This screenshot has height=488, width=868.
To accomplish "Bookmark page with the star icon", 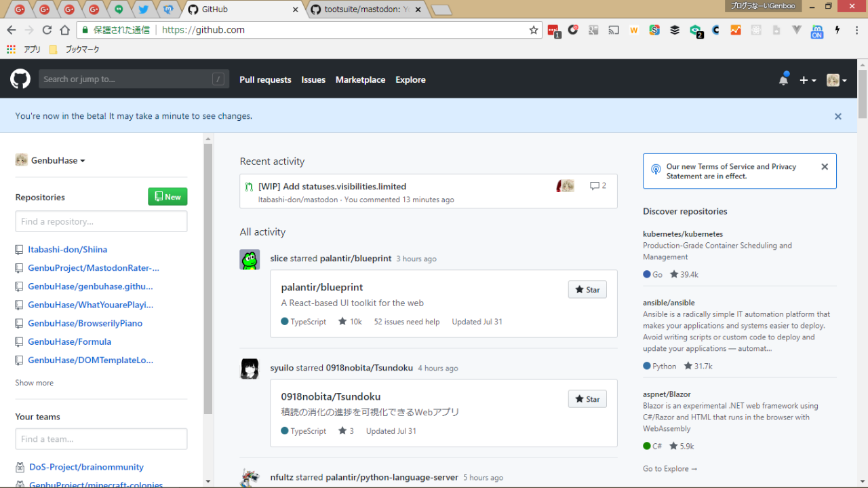I will (x=534, y=30).
